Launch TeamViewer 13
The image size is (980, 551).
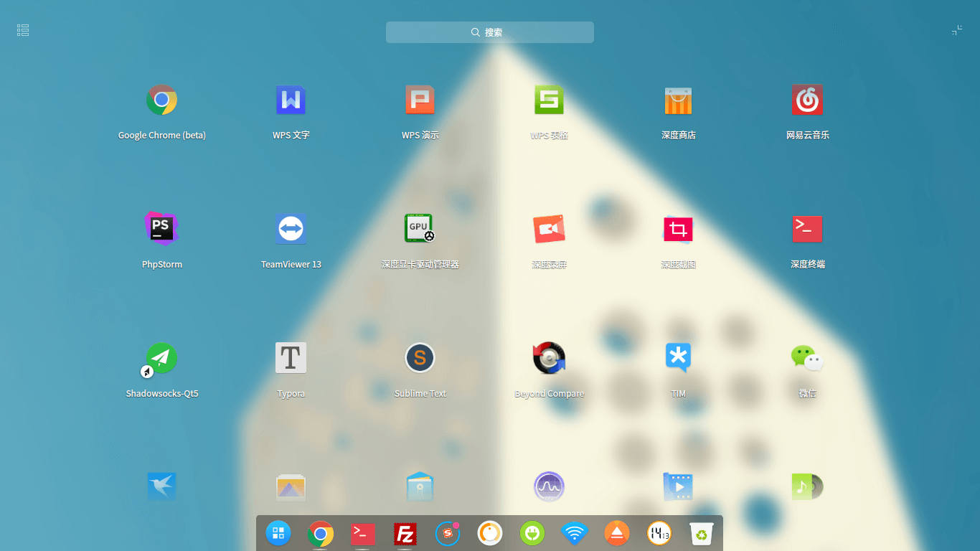pos(291,230)
